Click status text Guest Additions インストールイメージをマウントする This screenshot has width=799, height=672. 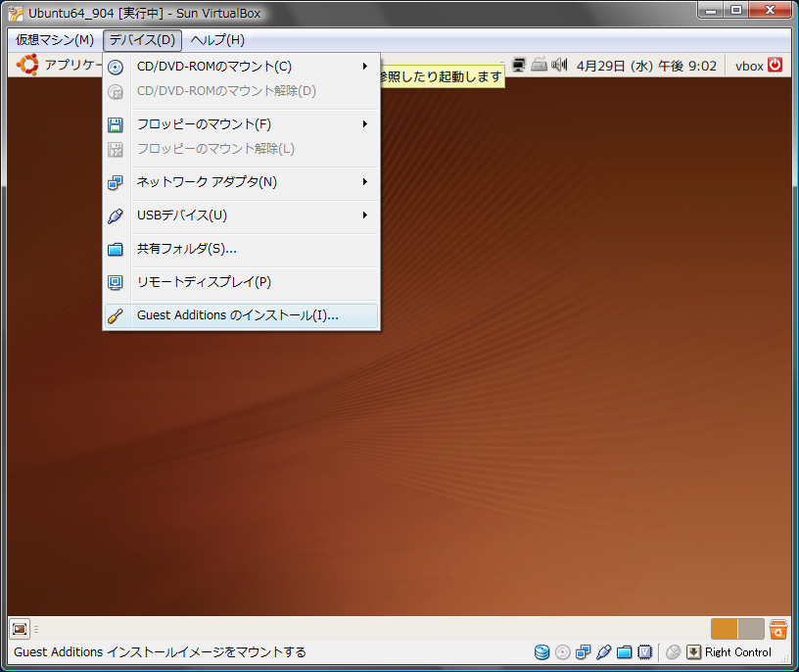click(160, 652)
